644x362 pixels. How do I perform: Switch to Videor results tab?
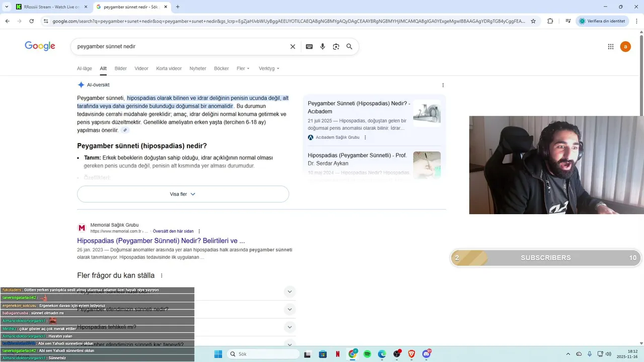pos(141,68)
